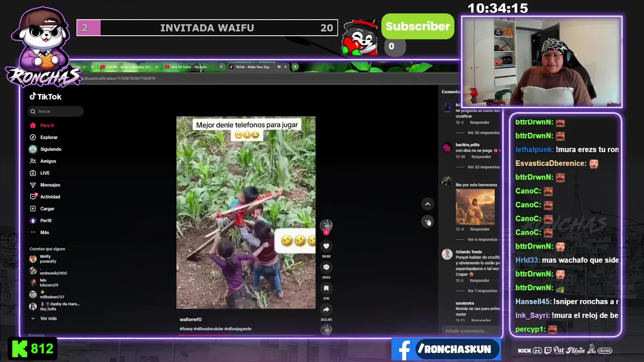
Task: Close the TikTok browser tab
Action: point(285,67)
